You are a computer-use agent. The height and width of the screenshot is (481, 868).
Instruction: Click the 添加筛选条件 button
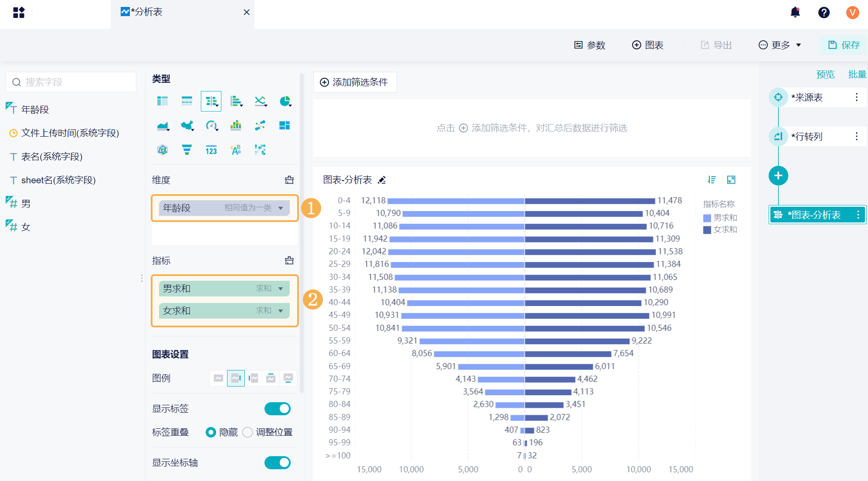click(355, 82)
